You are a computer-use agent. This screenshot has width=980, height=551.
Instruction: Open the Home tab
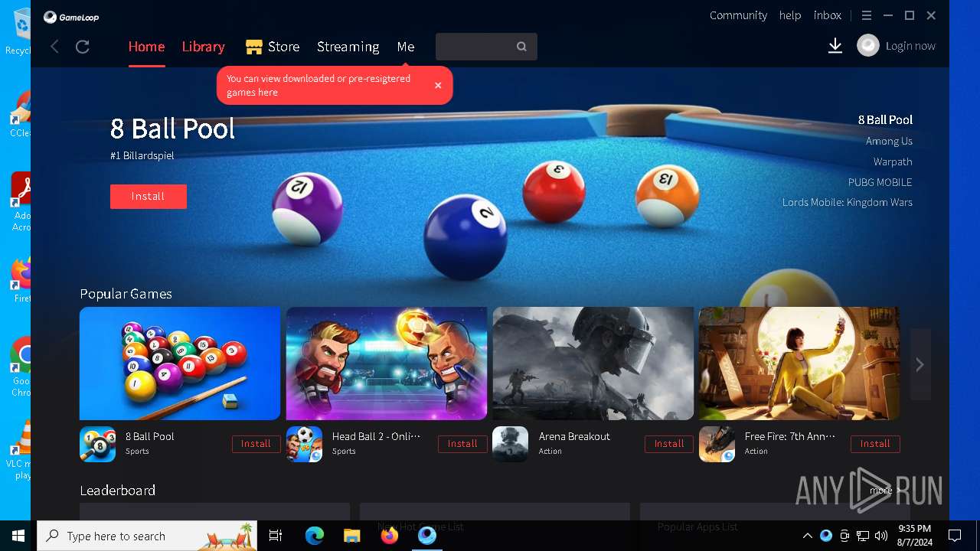146,47
